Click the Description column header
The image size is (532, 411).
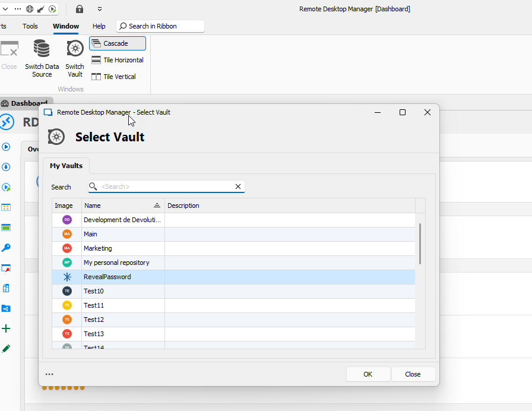[x=290, y=205]
